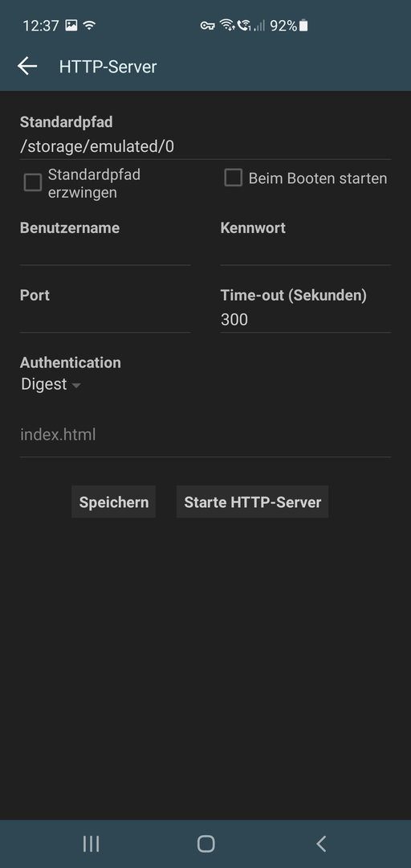Open the Digest authentication dropdown
The height and width of the screenshot is (868, 411).
click(x=51, y=384)
